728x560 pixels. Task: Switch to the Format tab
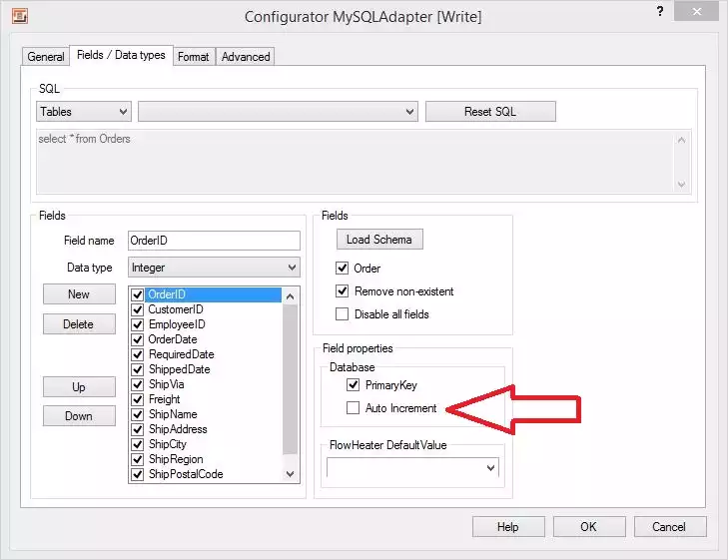point(193,57)
